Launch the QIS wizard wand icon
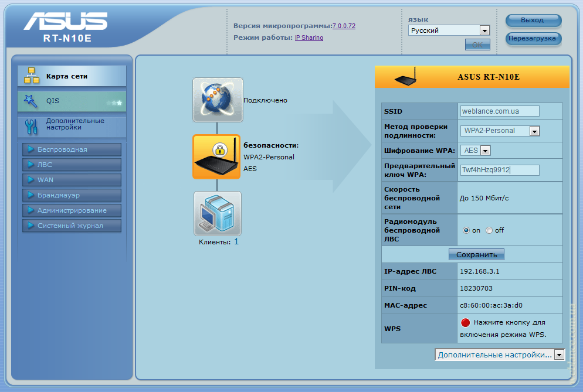 click(x=30, y=101)
